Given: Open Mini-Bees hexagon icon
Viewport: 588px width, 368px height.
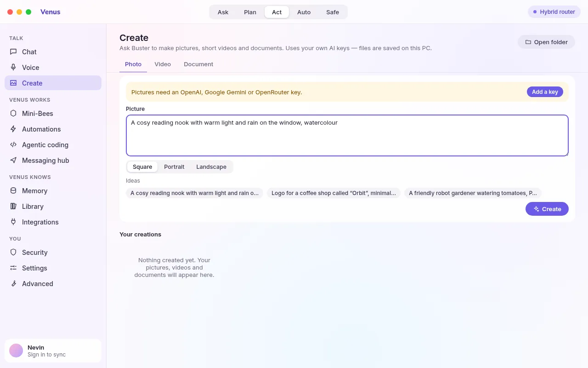Looking at the screenshot, I should point(13,114).
